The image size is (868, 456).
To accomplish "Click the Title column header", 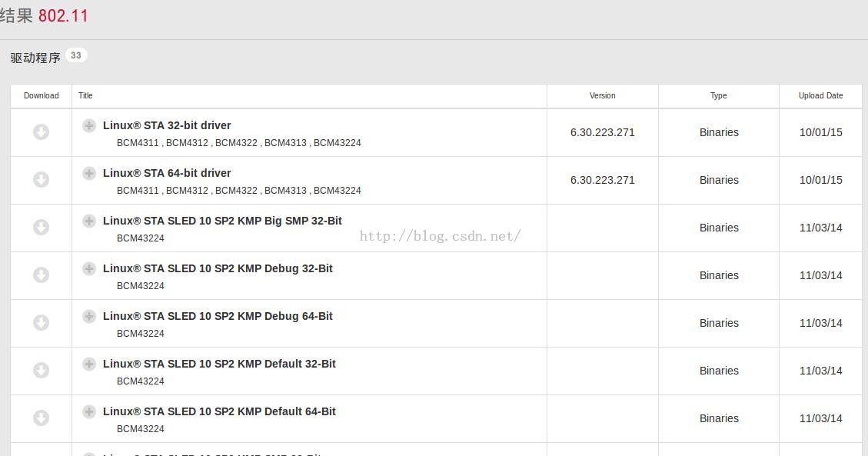I will pyautogui.click(x=85, y=96).
